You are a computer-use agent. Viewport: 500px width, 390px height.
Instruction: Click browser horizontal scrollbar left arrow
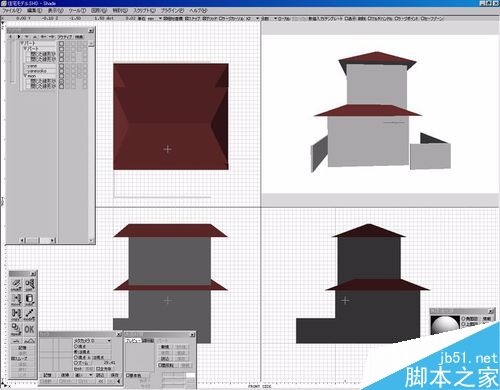[22, 240]
